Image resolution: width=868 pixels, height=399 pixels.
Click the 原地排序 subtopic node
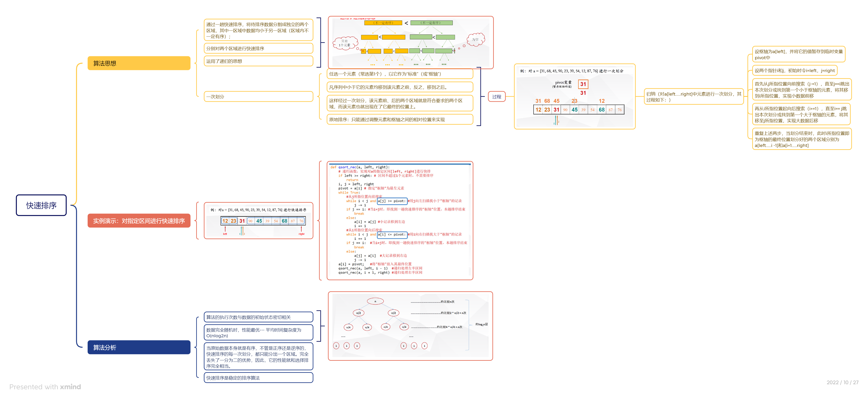pyautogui.click(x=400, y=119)
